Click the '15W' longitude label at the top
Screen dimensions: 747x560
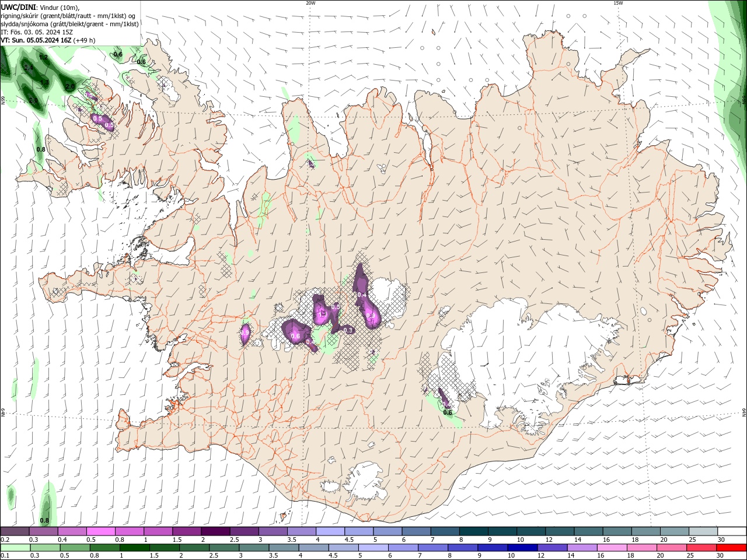[618, 3]
